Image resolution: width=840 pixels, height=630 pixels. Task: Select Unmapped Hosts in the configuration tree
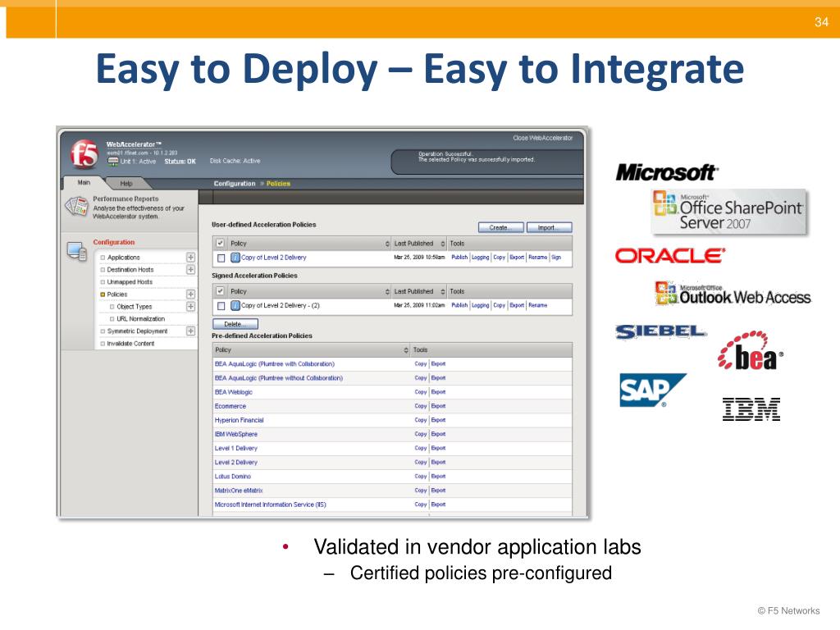(130, 282)
